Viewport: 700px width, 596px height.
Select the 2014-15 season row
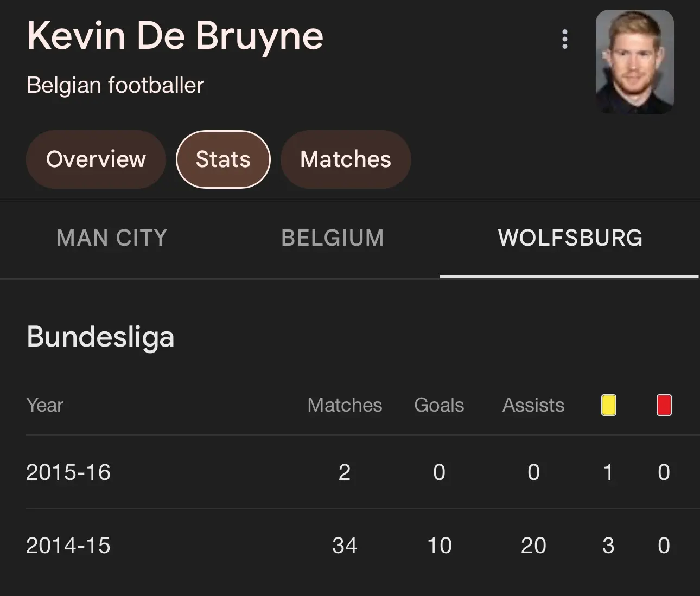click(362, 545)
